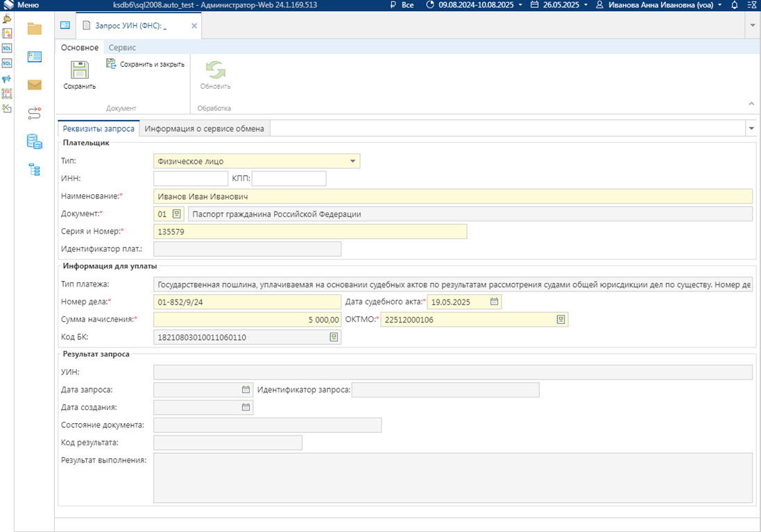Close the Запрос УИН (ФНС) tab

pos(194,26)
